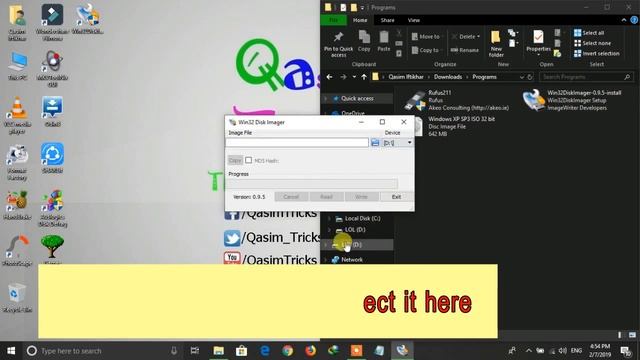Click the Rename ribbon button
Viewport: 640px width, 360px height.
pyautogui.click(x=465, y=50)
